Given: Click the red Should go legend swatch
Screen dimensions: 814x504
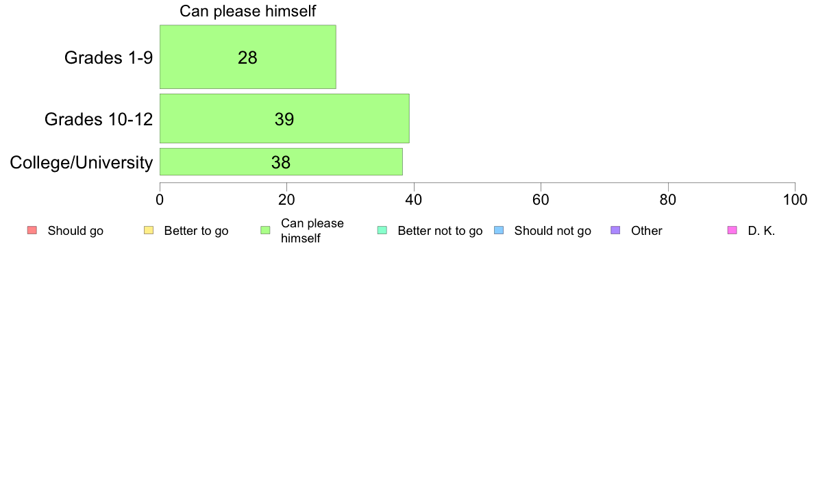Looking at the screenshot, I should point(32,231).
